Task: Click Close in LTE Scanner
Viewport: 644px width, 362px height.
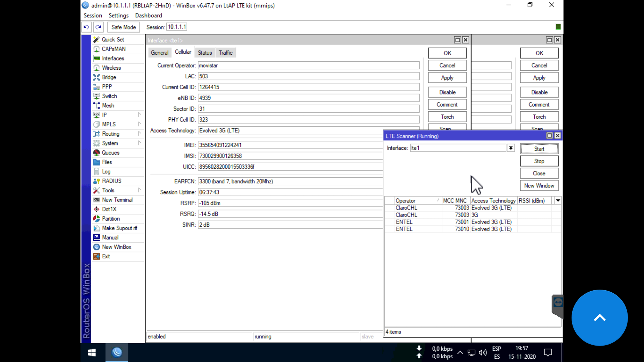Action: pyautogui.click(x=539, y=173)
